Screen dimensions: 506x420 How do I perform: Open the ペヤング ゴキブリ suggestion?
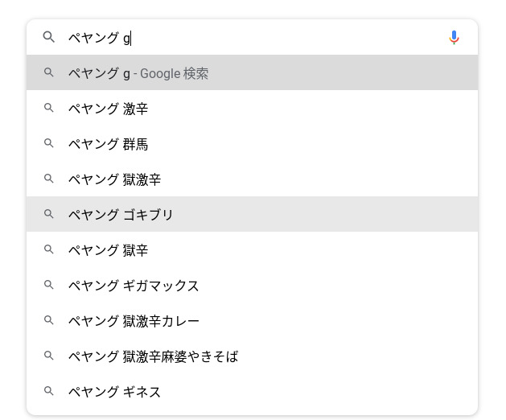tap(121, 215)
